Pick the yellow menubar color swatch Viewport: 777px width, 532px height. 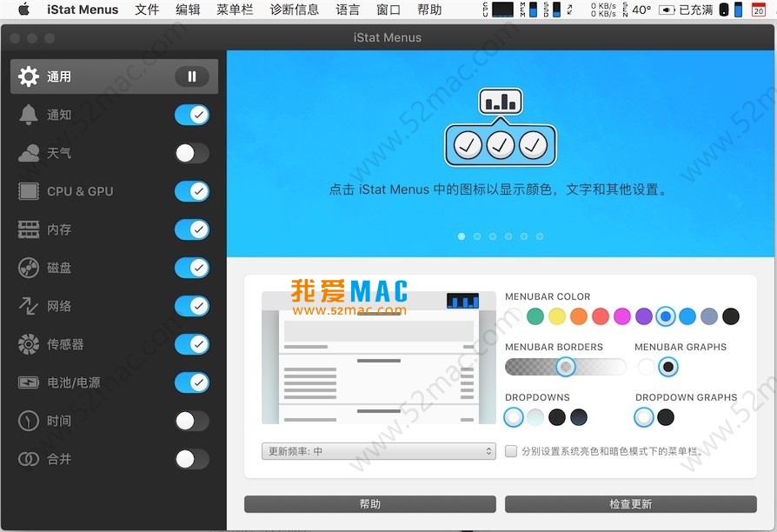pyautogui.click(x=557, y=316)
